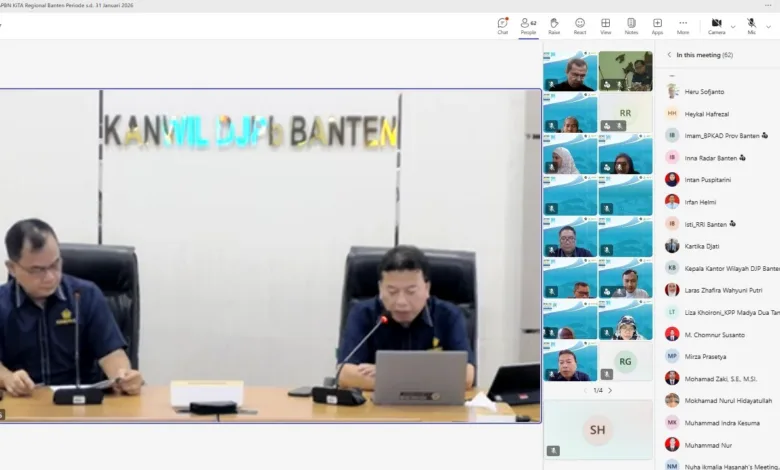
Task: Collapse the In this meeting list
Action: 669,55
